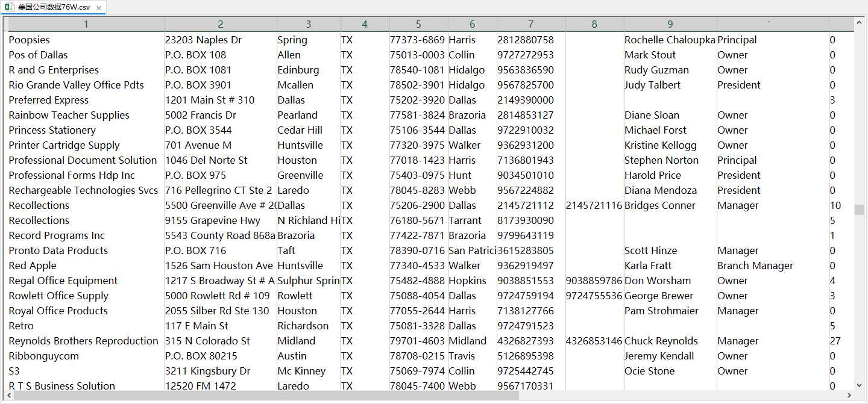Viewport: 868px width, 404px height.
Task: Select column 7 header
Action: [530, 24]
